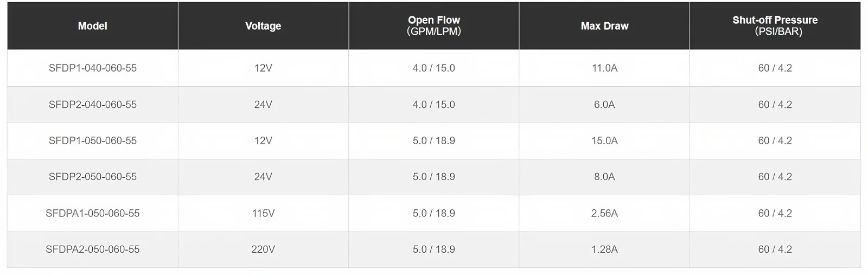Select model SFDP1-050-060-55 cell
This screenshot has height=276, width=868.
point(93,140)
